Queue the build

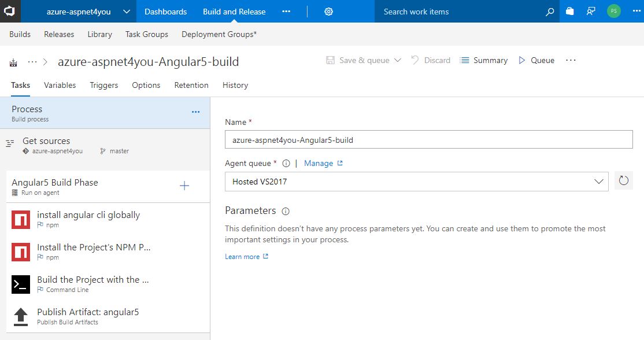point(536,60)
